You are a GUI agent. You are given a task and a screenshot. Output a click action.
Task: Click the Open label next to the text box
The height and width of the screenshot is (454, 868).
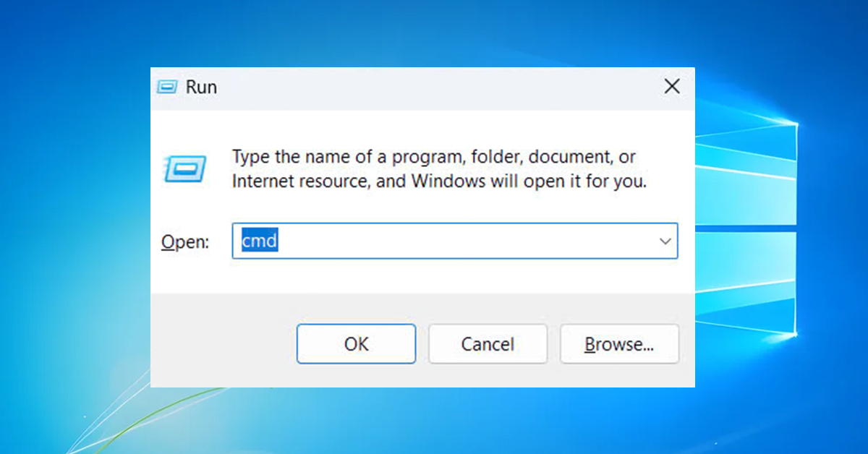pyautogui.click(x=184, y=241)
